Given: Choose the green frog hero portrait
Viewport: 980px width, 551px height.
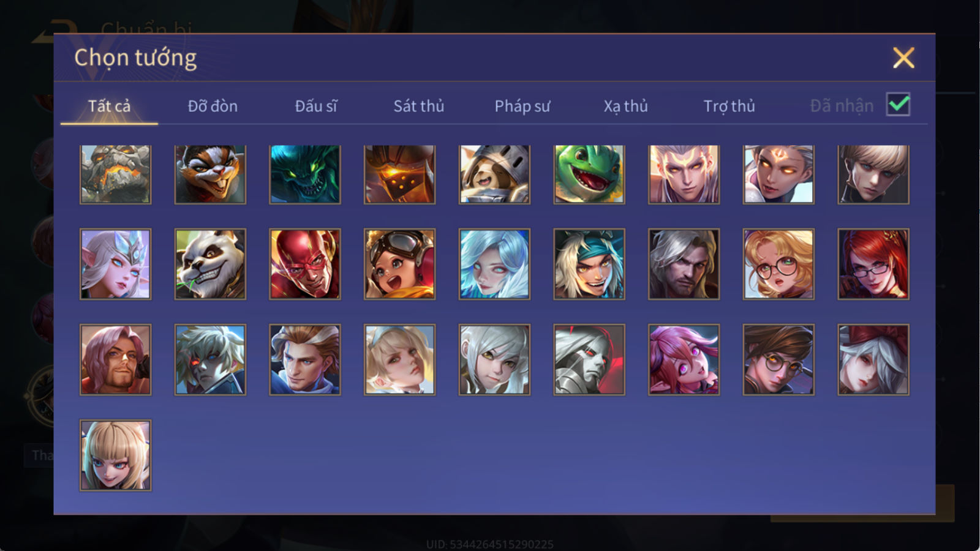Looking at the screenshot, I should coord(589,174).
